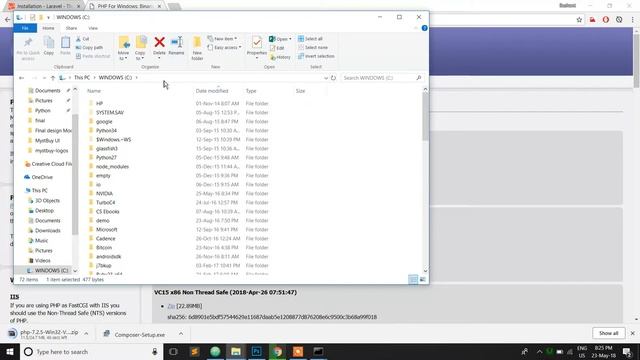640x360 pixels.
Task: Click Select none in ribbon
Action: tap(313, 47)
